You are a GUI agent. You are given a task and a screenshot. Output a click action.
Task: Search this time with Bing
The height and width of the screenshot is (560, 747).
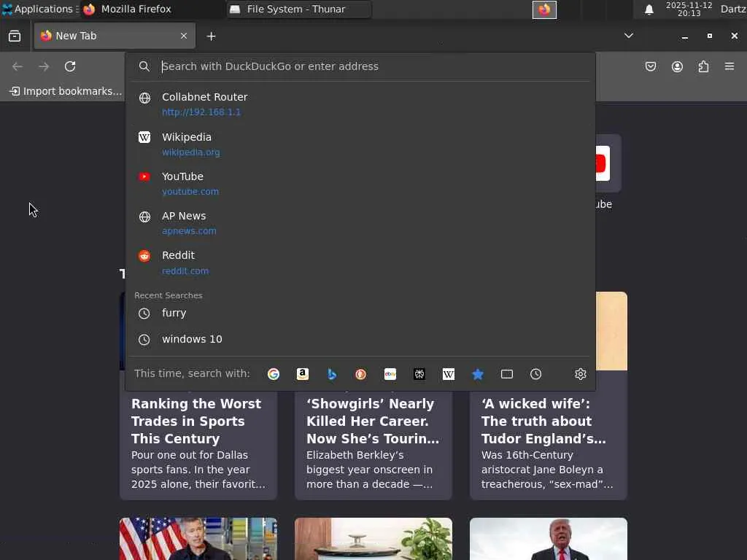point(332,374)
